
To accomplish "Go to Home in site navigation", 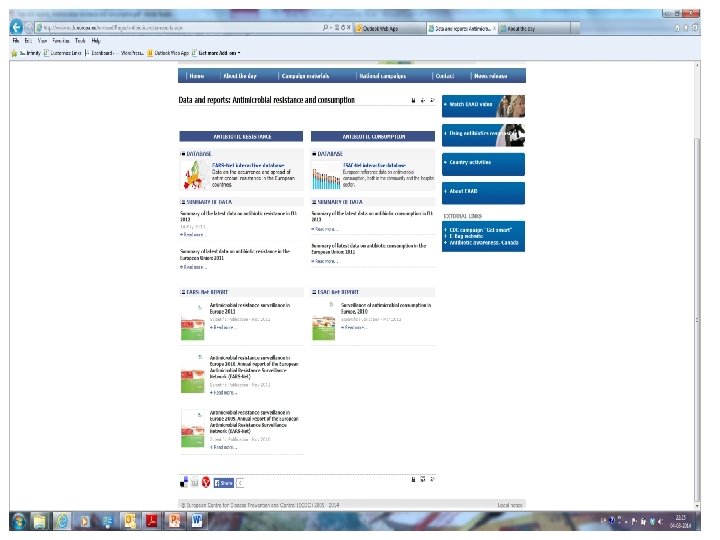I will click(197, 76).
